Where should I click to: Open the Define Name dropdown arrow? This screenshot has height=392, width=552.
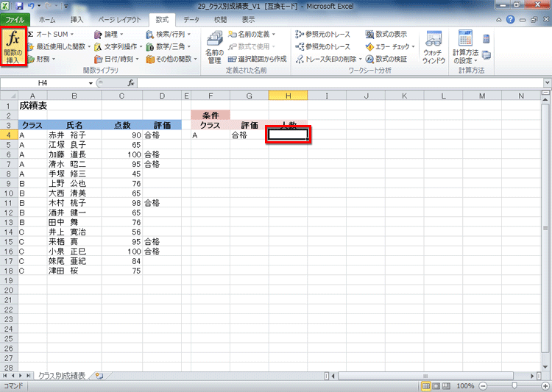273,34
